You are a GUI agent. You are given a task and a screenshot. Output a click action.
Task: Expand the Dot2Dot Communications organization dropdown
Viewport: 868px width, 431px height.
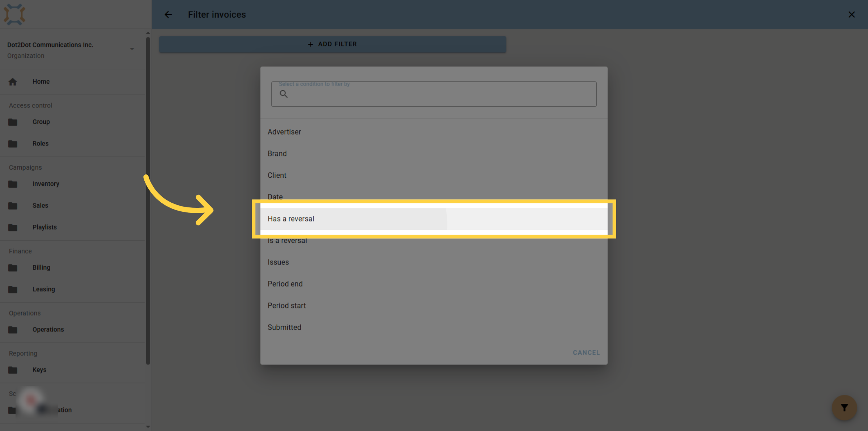tap(132, 49)
